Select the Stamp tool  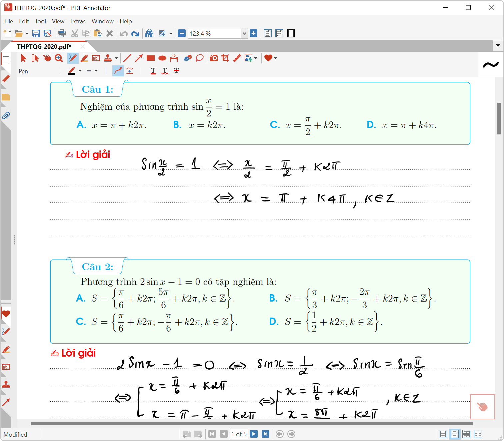click(x=108, y=58)
